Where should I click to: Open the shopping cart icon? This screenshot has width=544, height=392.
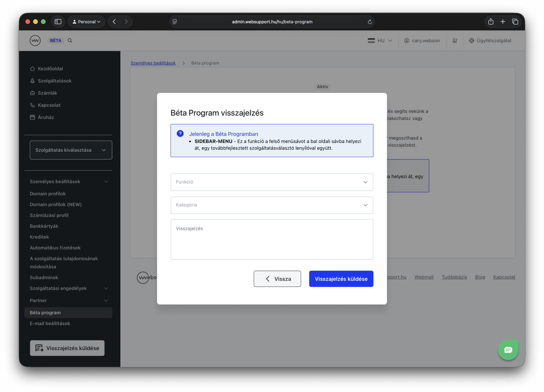(455, 41)
